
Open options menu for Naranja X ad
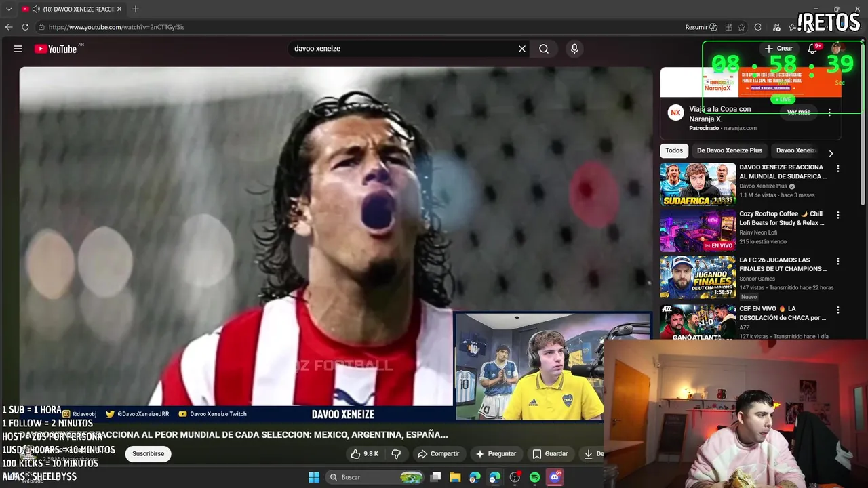tap(829, 113)
